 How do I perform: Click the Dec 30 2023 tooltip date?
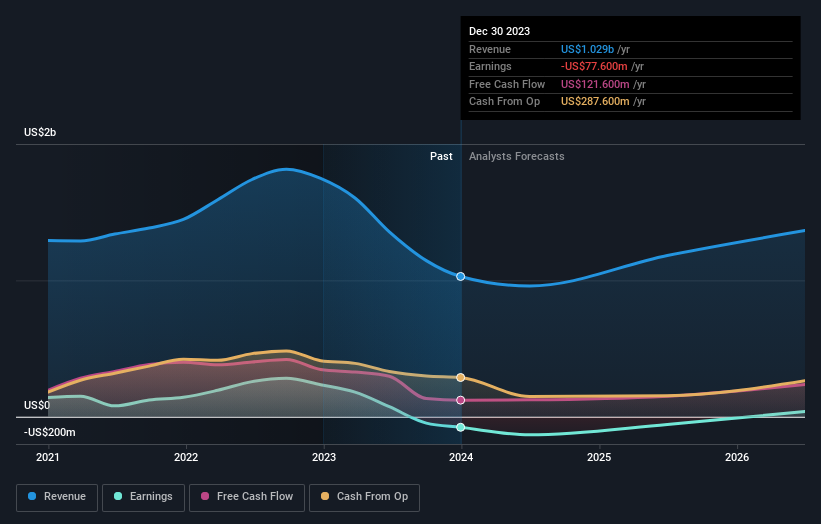(499, 31)
